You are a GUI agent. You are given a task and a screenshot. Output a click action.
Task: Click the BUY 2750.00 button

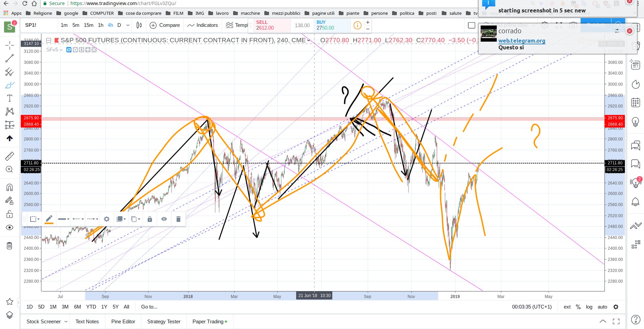tap(332, 25)
